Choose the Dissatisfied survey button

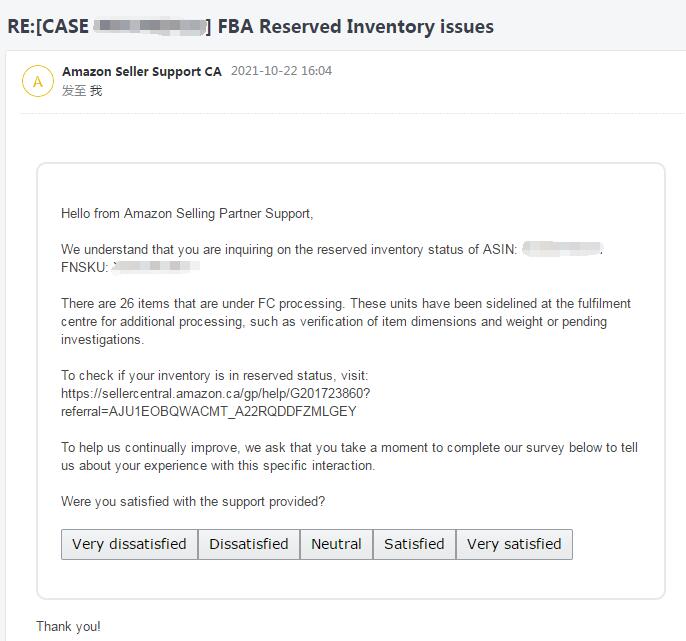(x=249, y=544)
